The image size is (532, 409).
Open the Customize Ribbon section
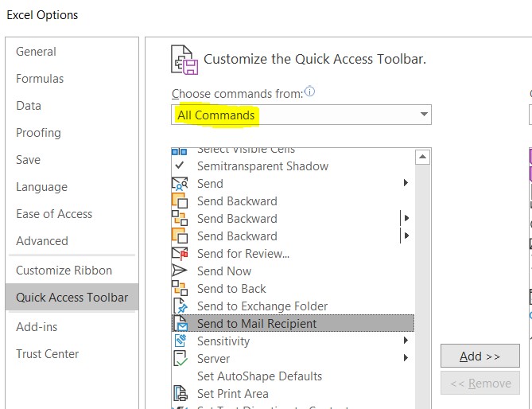click(x=64, y=271)
